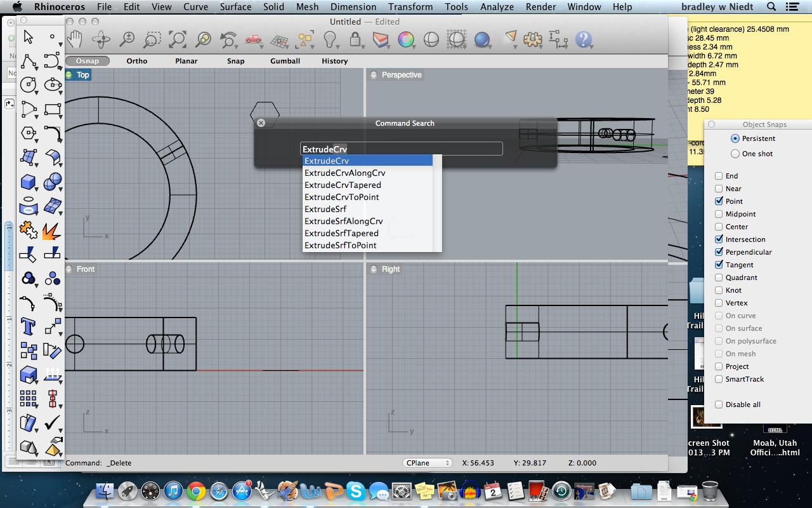Open the Solid menu
This screenshot has height=508, width=812.
273,7
